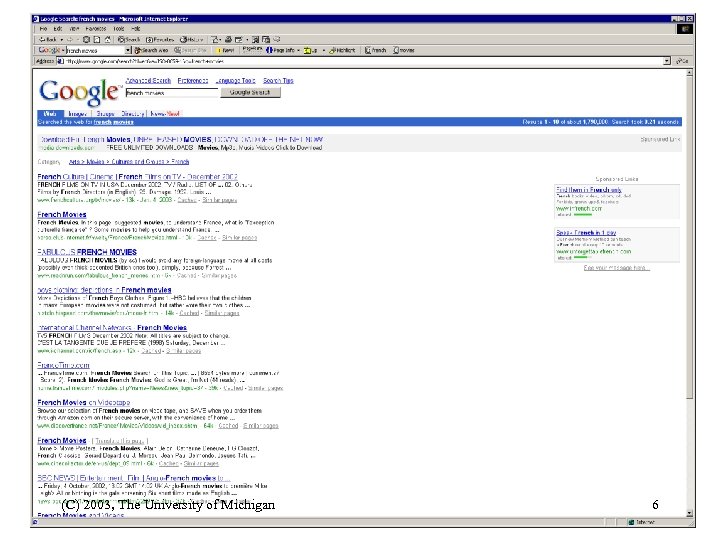Open Google toolbar logo menu
The height and width of the screenshot is (540, 720).
point(51,50)
